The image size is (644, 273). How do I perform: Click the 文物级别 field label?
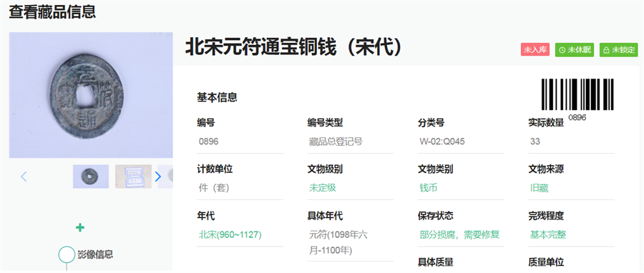[326, 169]
